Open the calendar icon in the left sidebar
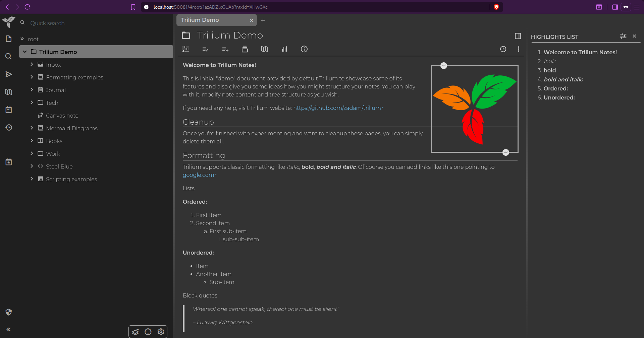The image size is (644, 338). coord(9,110)
